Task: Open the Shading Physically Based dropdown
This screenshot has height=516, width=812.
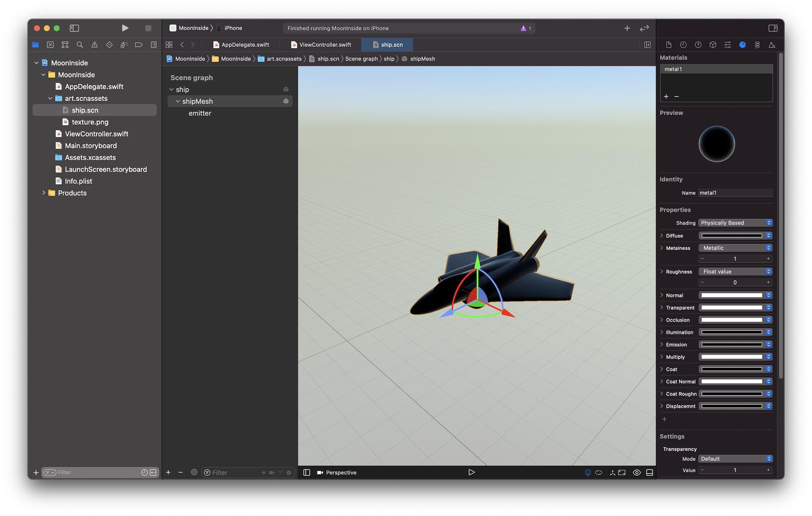Action: (x=735, y=223)
